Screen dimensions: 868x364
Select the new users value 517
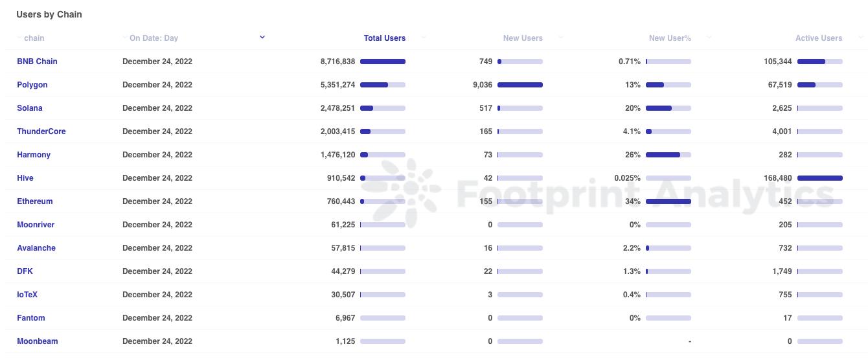[x=486, y=108]
